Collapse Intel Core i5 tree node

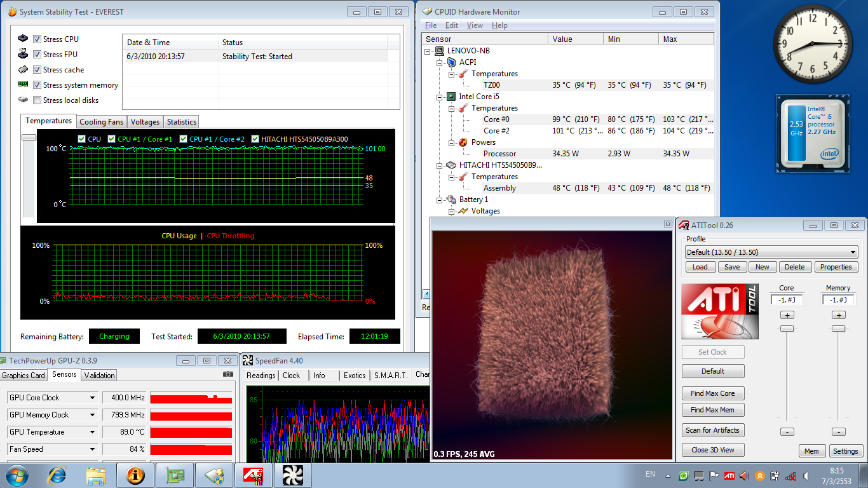coord(440,97)
